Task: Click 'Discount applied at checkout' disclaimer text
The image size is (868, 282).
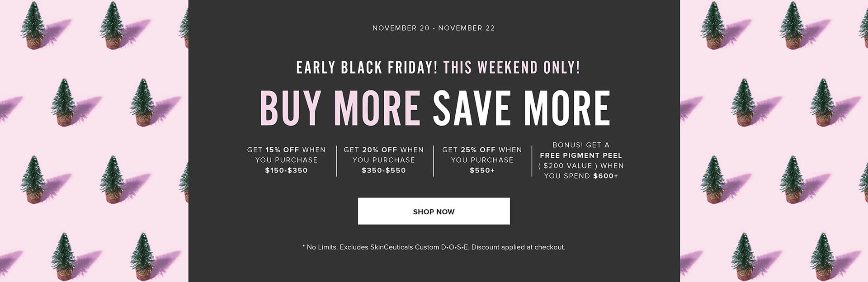Action: tap(518, 247)
